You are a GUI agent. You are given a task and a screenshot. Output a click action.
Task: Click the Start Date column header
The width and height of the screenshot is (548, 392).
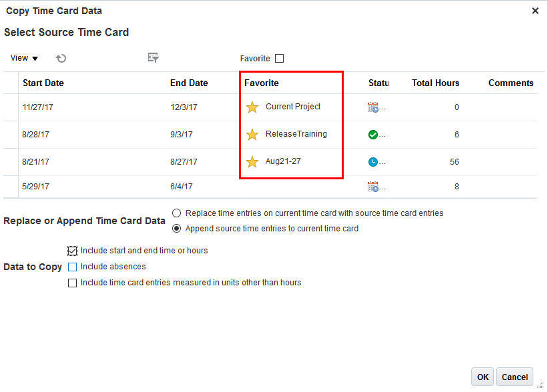pyautogui.click(x=43, y=83)
